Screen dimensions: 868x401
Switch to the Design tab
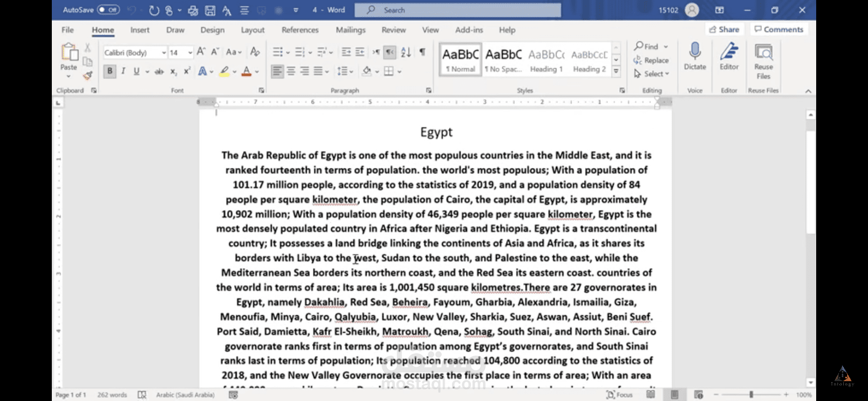tap(212, 30)
